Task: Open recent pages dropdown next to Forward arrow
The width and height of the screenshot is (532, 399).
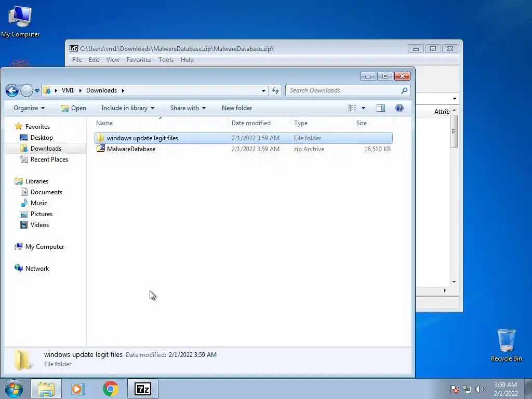Action: [37, 90]
